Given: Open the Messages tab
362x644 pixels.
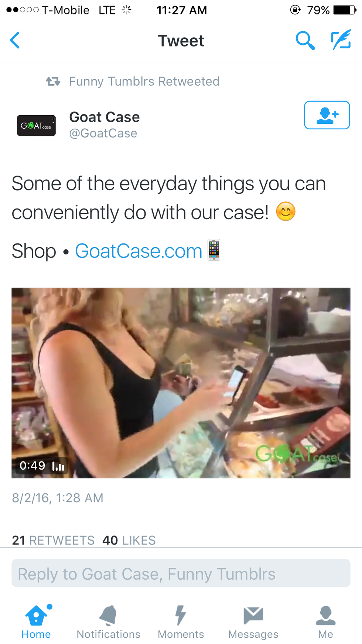Looking at the screenshot, I should (x=253, y=622).
